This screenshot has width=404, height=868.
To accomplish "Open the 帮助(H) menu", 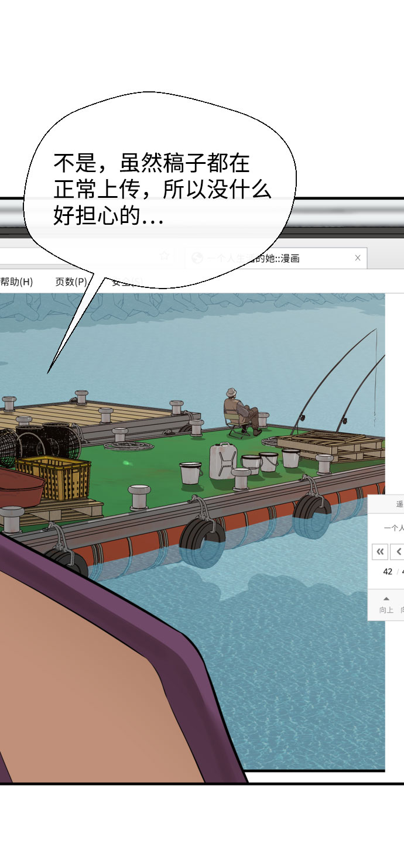I will click(16, 282).
